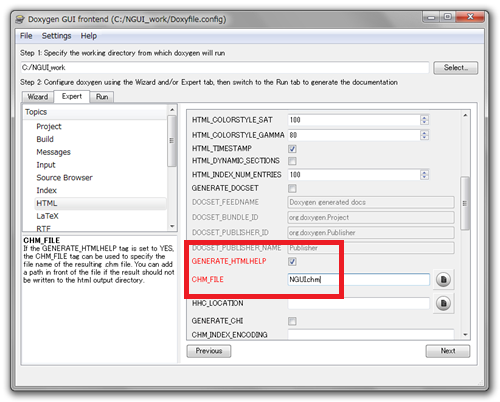This screenshot has height=402, width=500.
Task: Open the Settings menu
Action: point(56,36)
